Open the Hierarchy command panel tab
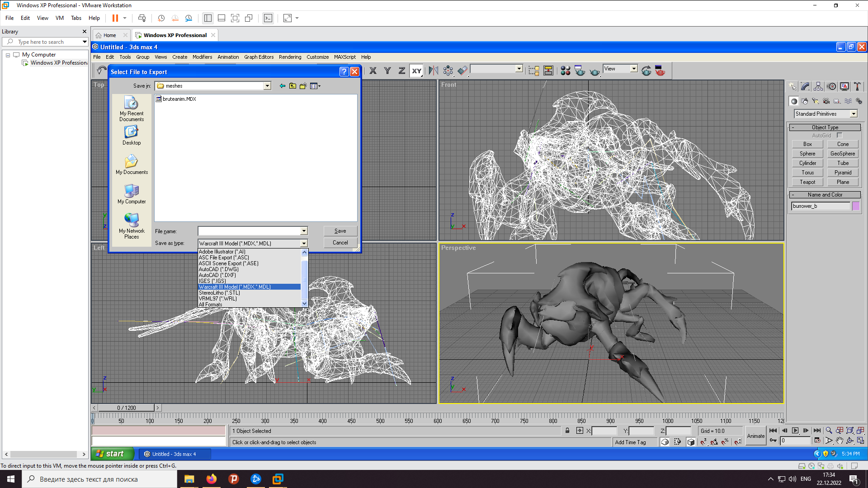Image resolution: width=868 pixels, height=488 pixels. (x=818, y=86)
